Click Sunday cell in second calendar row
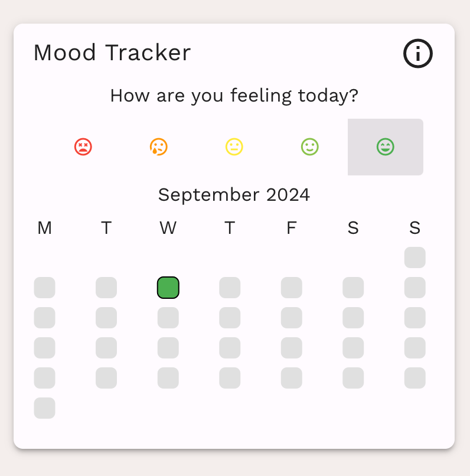 [414, 288]
